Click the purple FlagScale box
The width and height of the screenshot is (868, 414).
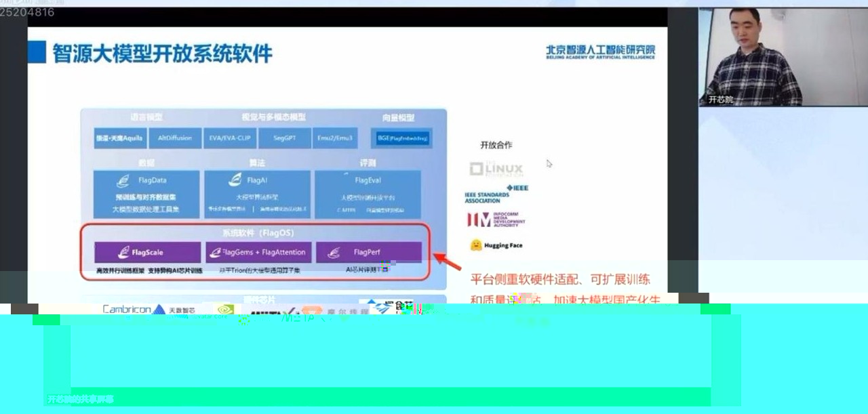(147, 252)
